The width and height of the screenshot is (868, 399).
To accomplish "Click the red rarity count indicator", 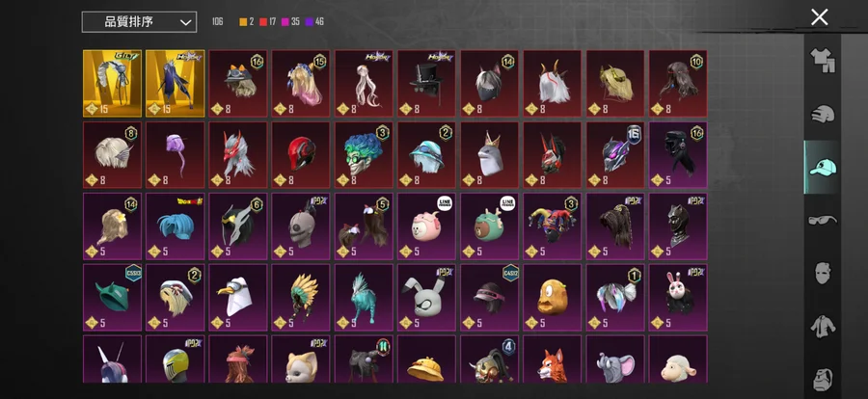I will (x=267, y=22).
